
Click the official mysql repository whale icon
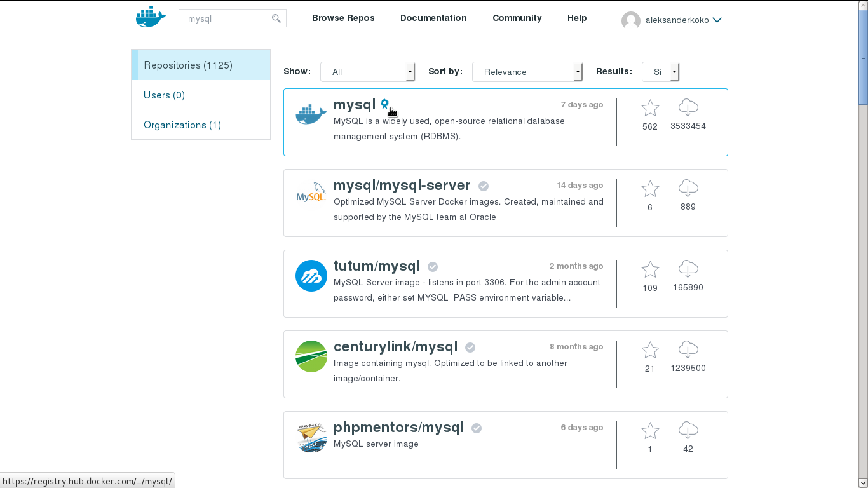point(310,113)
